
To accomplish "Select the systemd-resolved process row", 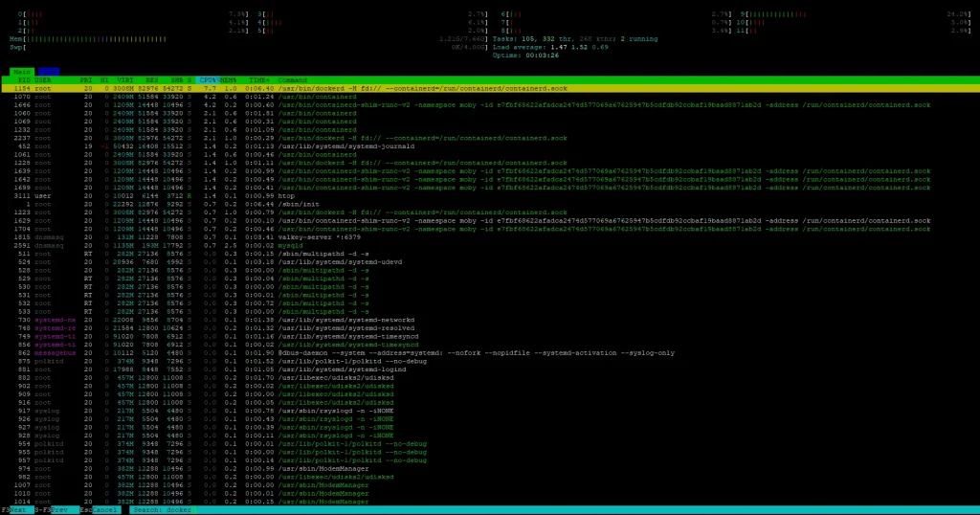I will tap(490, 328).
